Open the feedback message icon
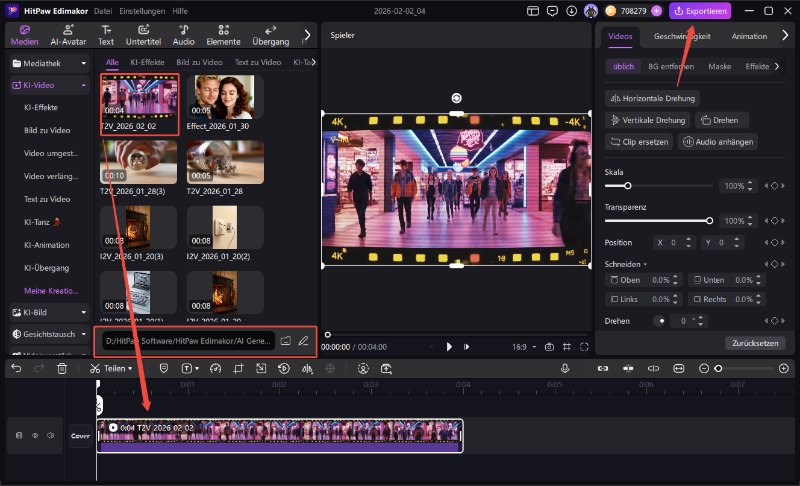800x486 pixels. [552, 11]
